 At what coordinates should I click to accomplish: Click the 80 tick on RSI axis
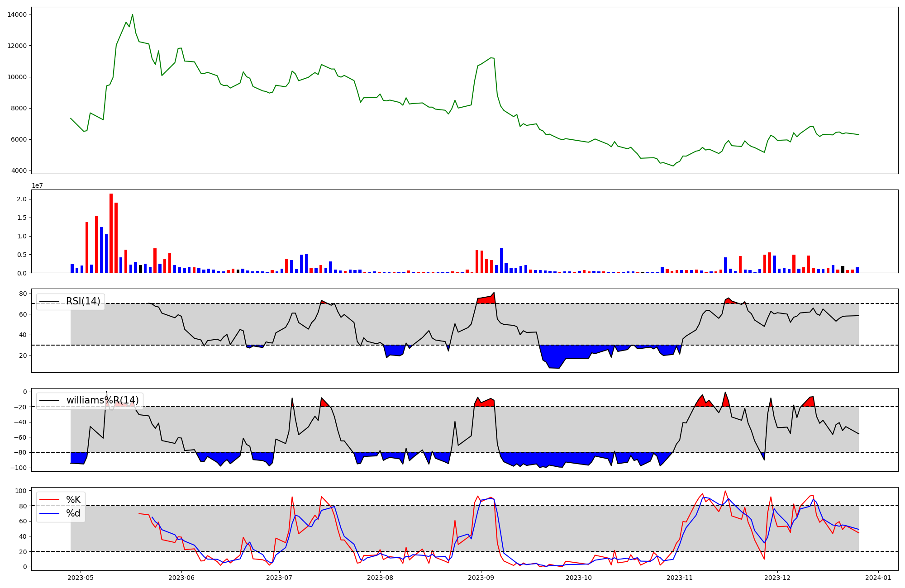point(23,294)
